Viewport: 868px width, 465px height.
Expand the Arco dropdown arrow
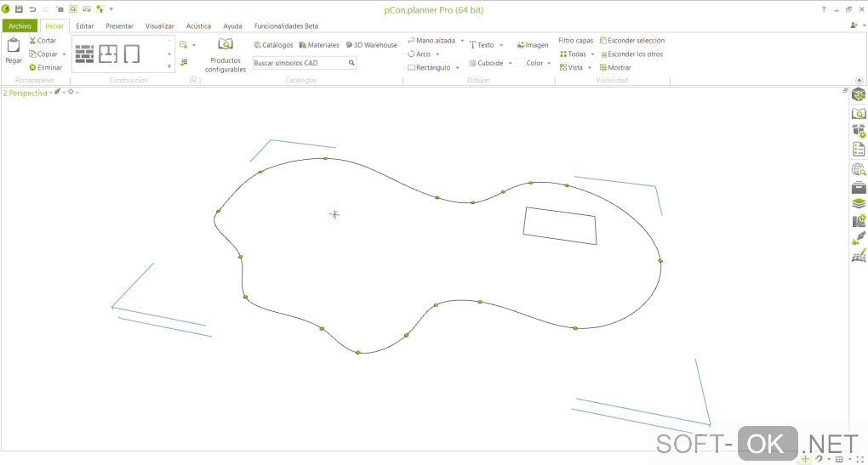click(437, 54)
